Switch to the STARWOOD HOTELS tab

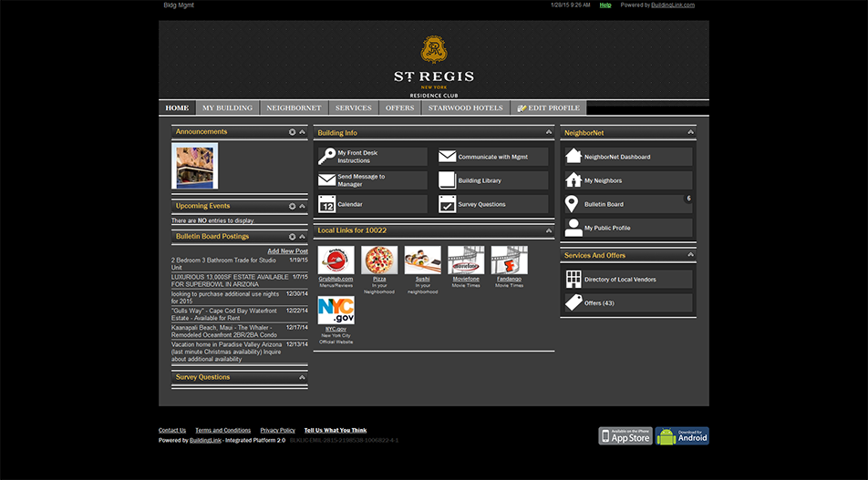[x=466, y=107]
